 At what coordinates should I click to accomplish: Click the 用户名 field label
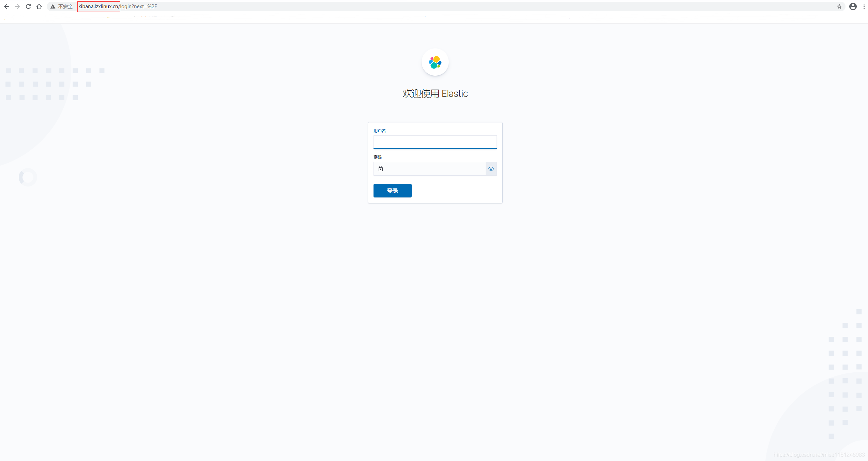click(x=380, y=131)
